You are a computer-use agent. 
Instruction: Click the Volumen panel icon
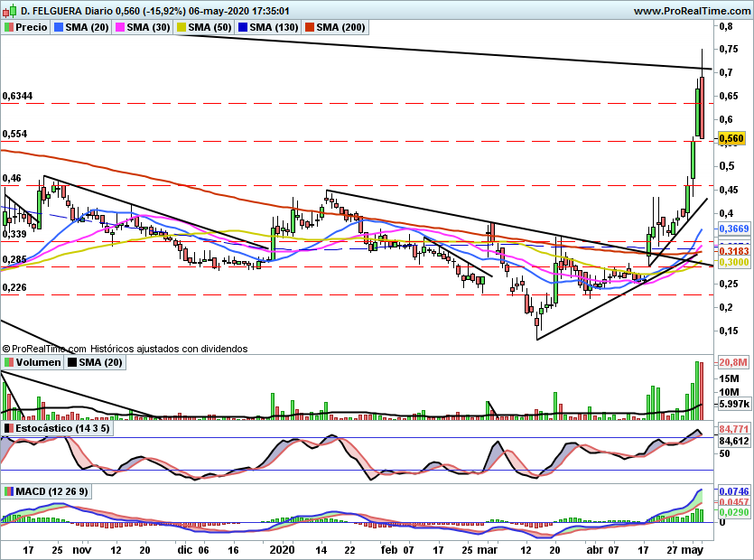9,362
